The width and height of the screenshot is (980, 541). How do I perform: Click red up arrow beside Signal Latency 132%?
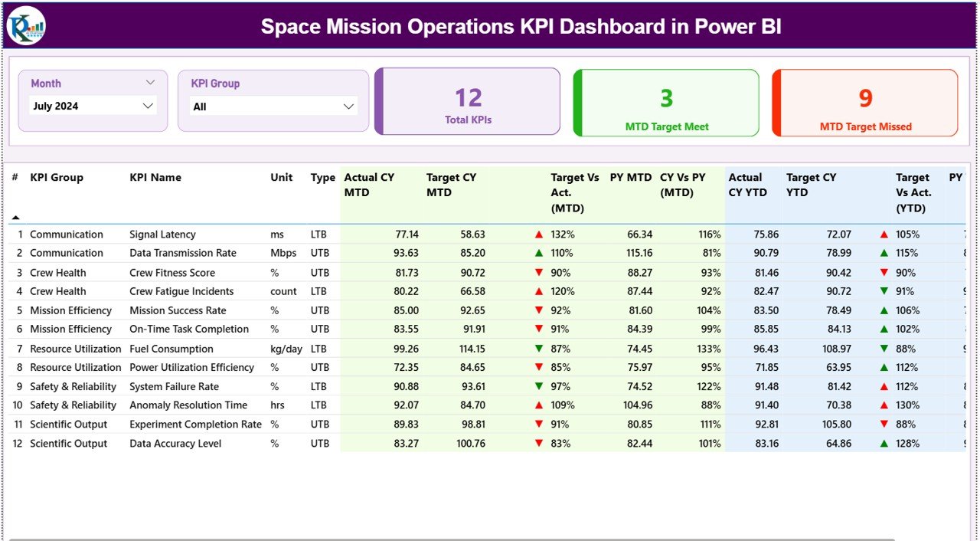tap(539, 234)
